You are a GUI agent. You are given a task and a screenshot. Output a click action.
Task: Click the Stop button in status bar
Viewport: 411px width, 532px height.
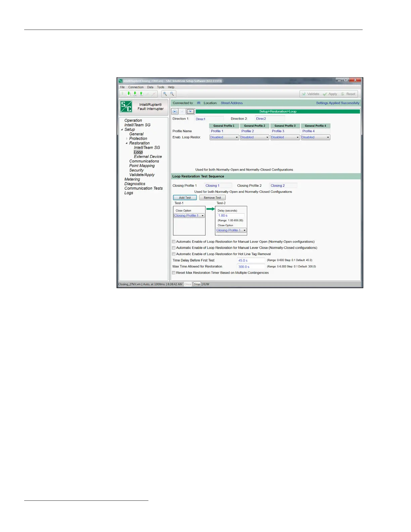[197, 284]
